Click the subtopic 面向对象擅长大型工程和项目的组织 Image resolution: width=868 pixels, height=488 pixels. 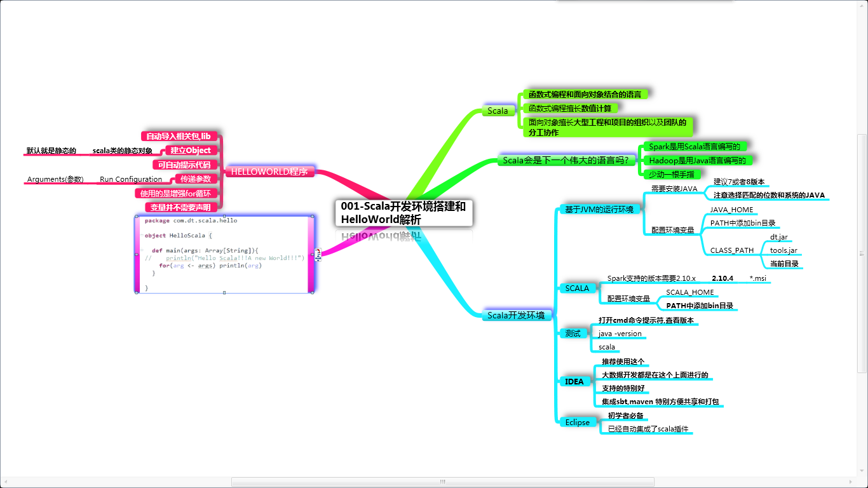[607, 127]
